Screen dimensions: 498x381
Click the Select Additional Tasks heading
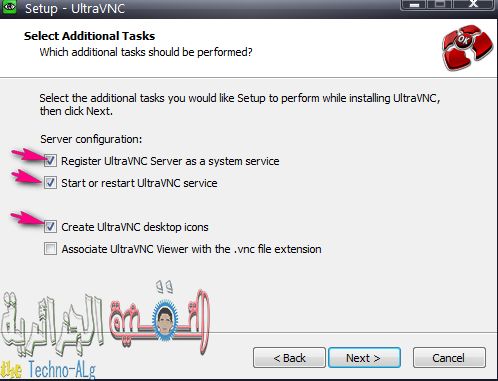click(x=89, y=36)
